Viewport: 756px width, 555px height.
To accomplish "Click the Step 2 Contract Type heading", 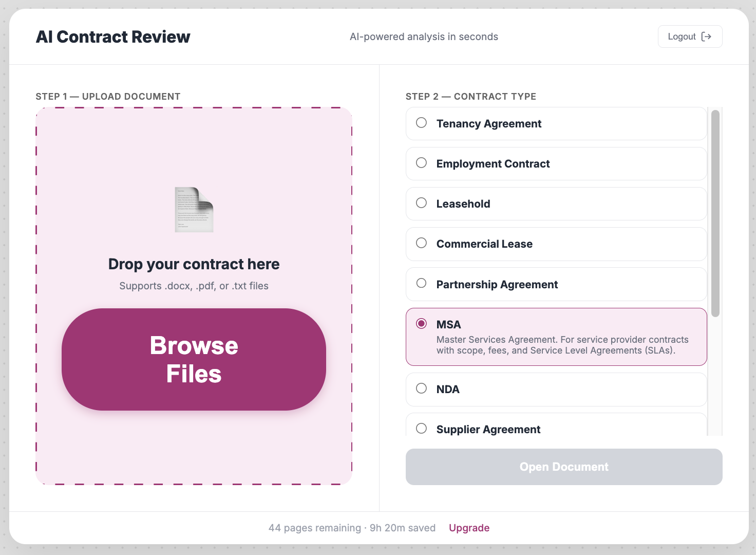I will (x=470, y=97).
